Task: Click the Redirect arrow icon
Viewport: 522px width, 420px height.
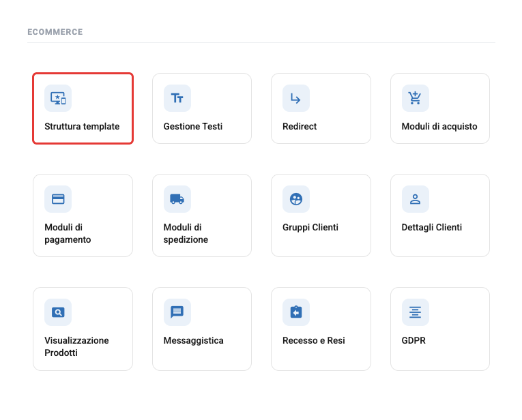Action: (296, 98)
